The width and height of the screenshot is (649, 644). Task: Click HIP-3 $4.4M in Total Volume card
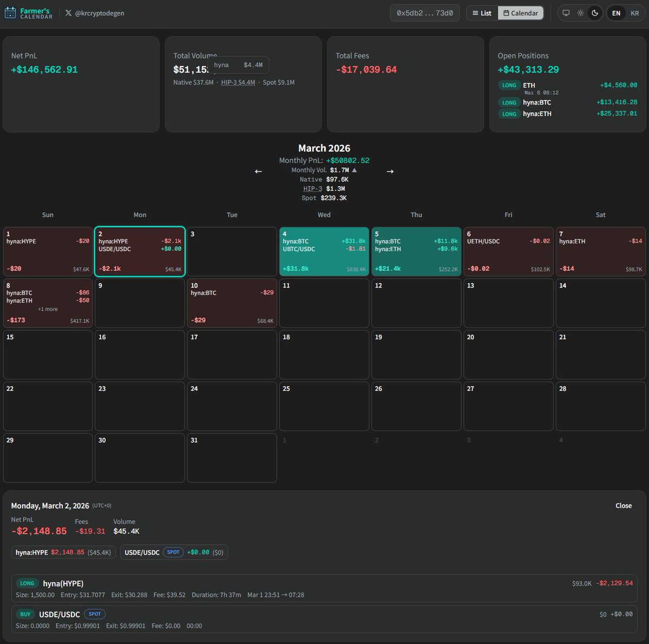point(238,82)
